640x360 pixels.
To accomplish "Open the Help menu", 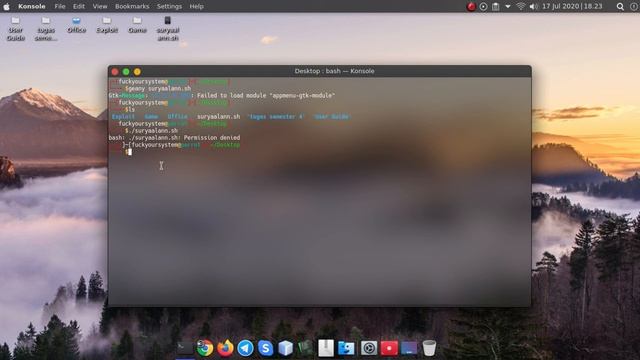I will 196,7.
